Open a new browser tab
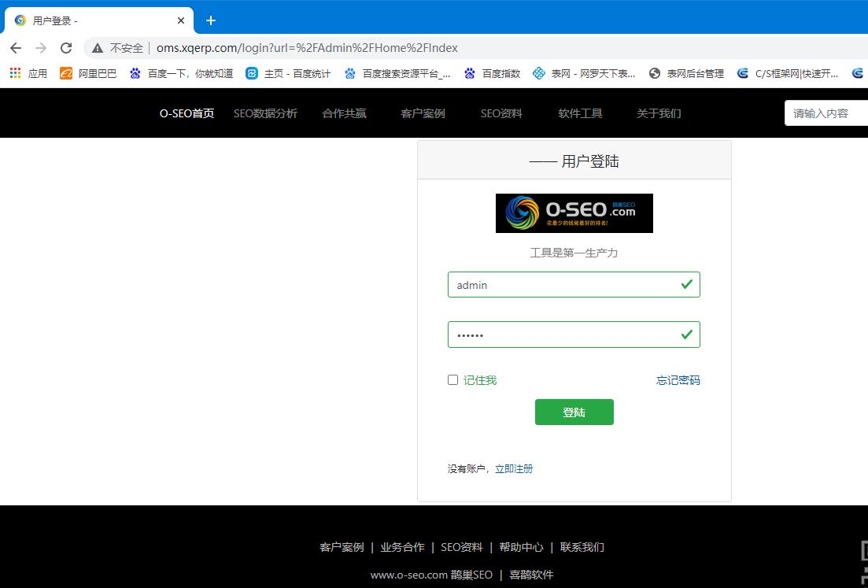868x588 pixels. tap(210, 20)
